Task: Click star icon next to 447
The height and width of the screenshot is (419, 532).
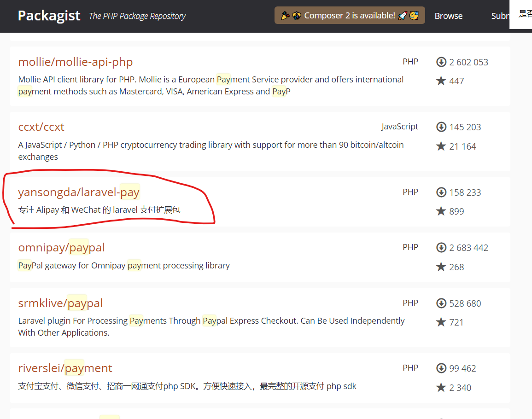Action: pyautogui.click(x=441, y=81)
